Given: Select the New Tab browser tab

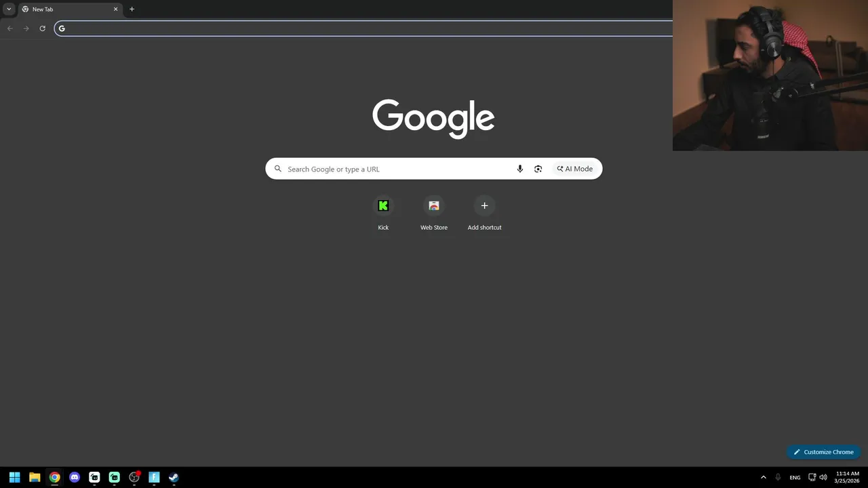Looking at the screenshot, I should tap(70, 9).
